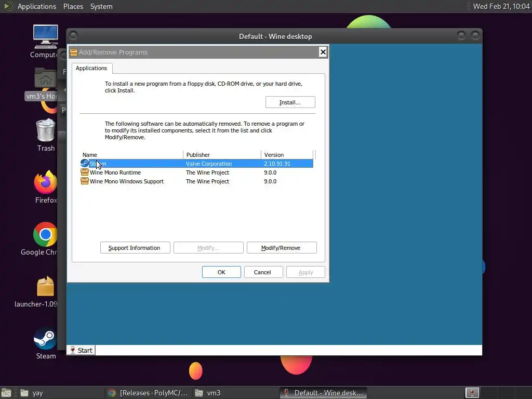The width and height of the screenshot is (532, 399).
Task: Launch Firefox from the desktop
Action: click(x=46, y=182)
